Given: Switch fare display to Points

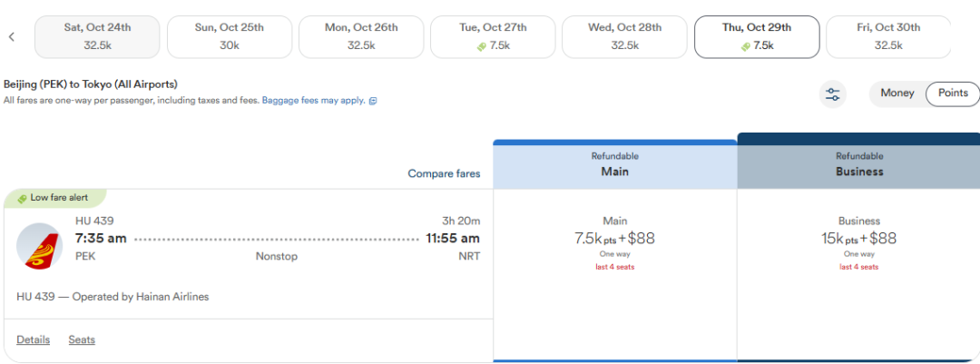Looking at the screenshot, I should [953, 93].
